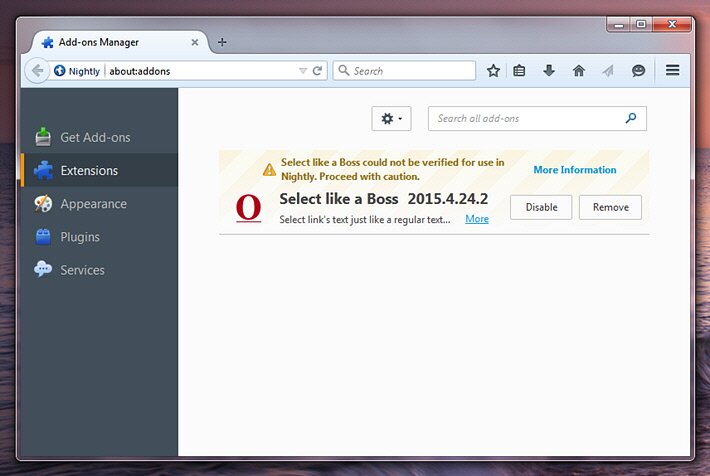Bookmark this page with the star icon
Image resolution: width=710 pixels, height=476 pixels.
pos(493,71)
